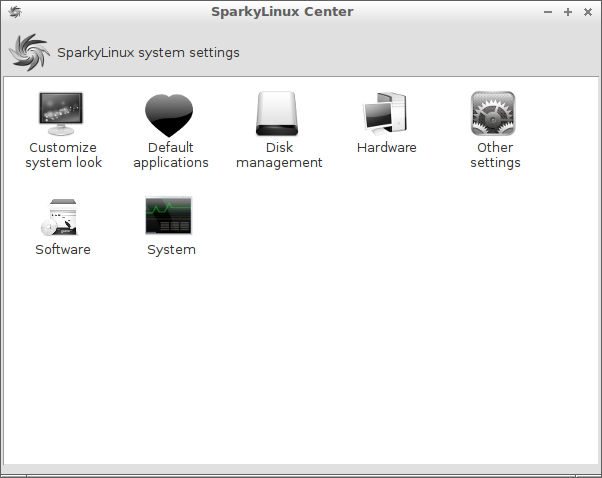Open the Customize system look monitor icon
This screenshot has height=478, width=602.
[x=61, y=114]
